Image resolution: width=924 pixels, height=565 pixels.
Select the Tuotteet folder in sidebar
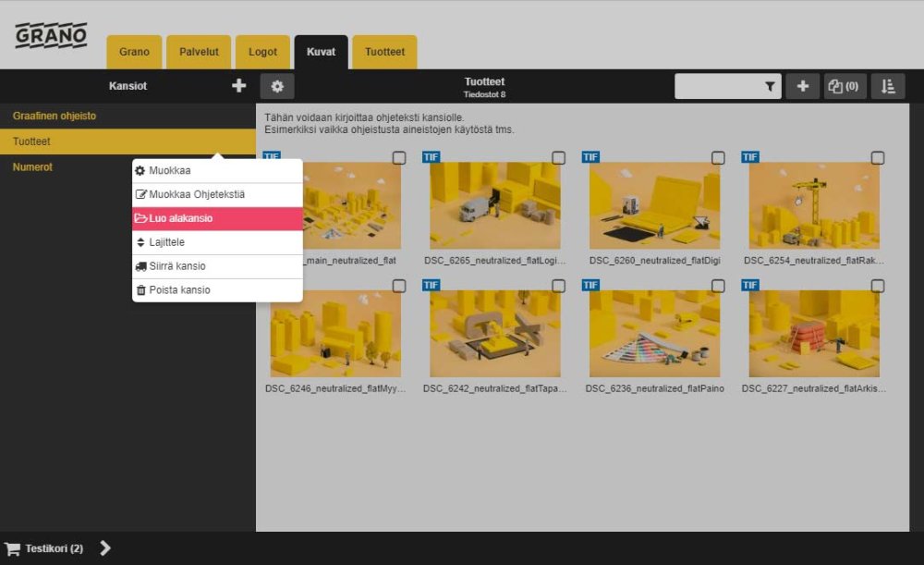point(128,141)
